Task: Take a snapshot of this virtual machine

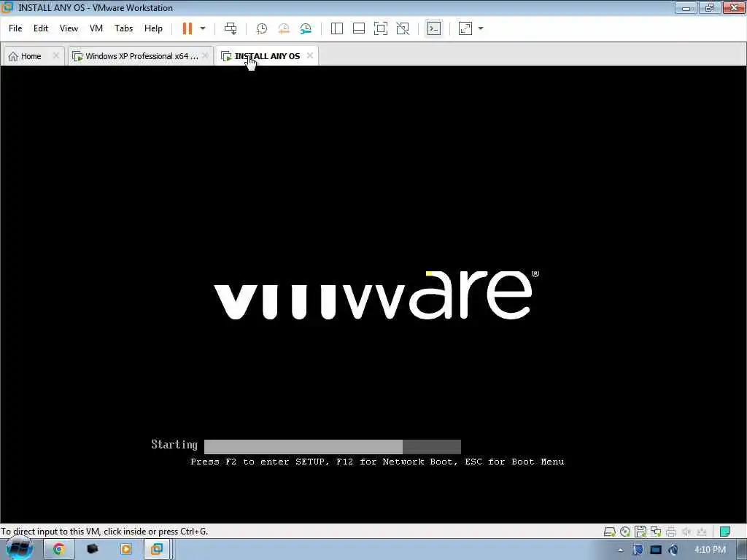Action: click(262, 28)
